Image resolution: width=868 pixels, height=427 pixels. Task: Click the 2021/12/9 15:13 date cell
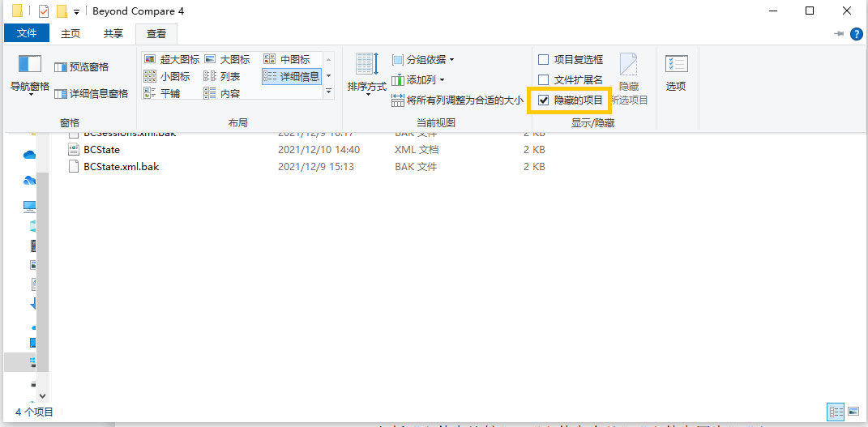[x=316, y=166]
